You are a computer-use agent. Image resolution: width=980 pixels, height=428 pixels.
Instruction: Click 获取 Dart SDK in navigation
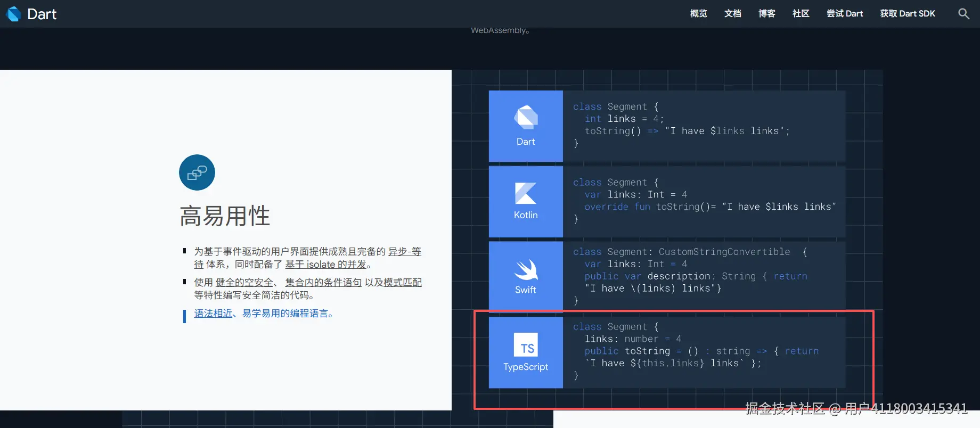click(x=908, y=14)
